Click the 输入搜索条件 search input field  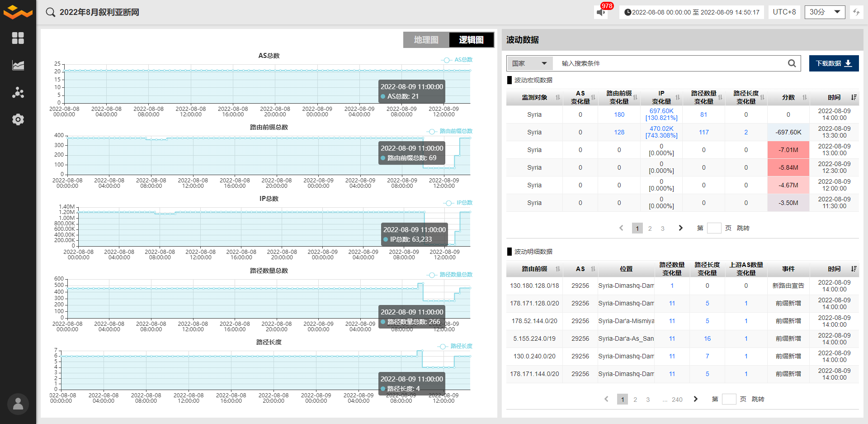click(669, 63)
